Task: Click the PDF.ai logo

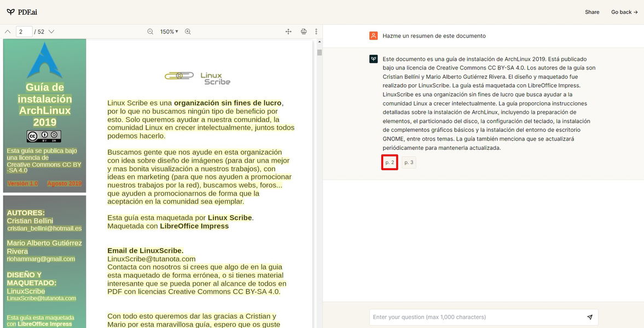Action: click(x=22, y=12)
